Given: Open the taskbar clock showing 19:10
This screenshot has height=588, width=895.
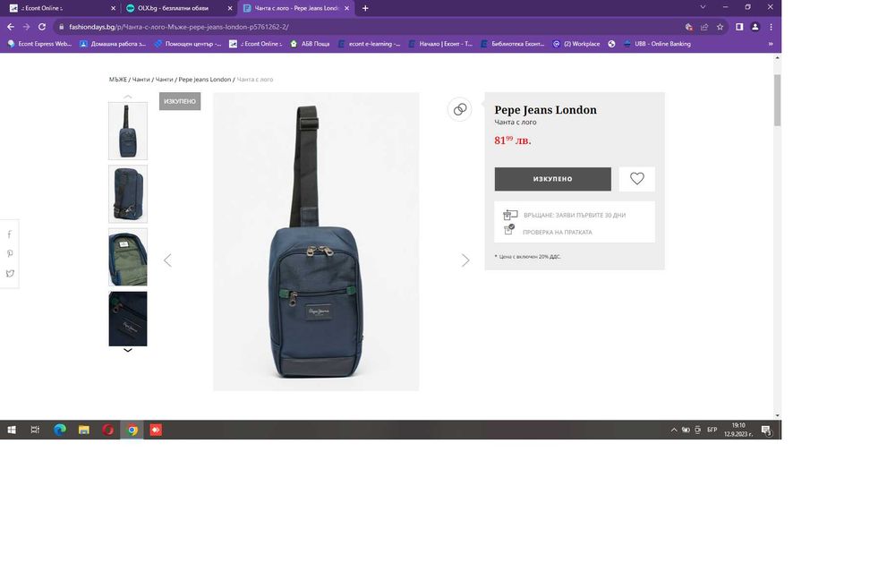Looking at the screenshot, I should pyautogui.click(x=738, y=430).
